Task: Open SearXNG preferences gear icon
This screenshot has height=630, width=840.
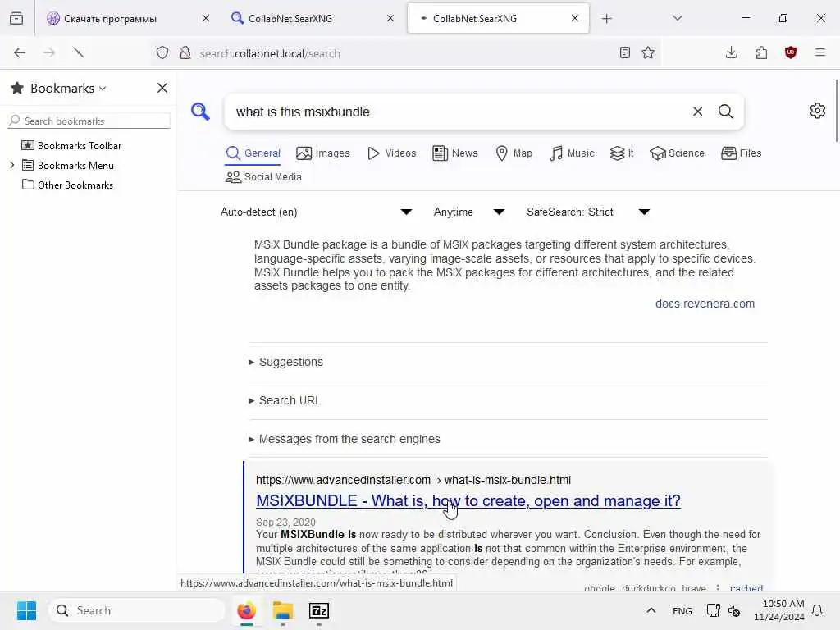Action: [x=818, y=111]
